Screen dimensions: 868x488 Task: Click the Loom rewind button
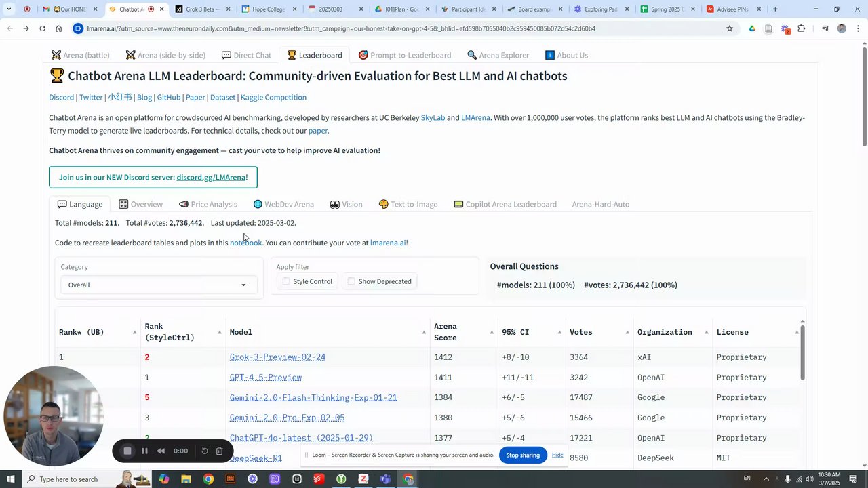click(161, 451)
